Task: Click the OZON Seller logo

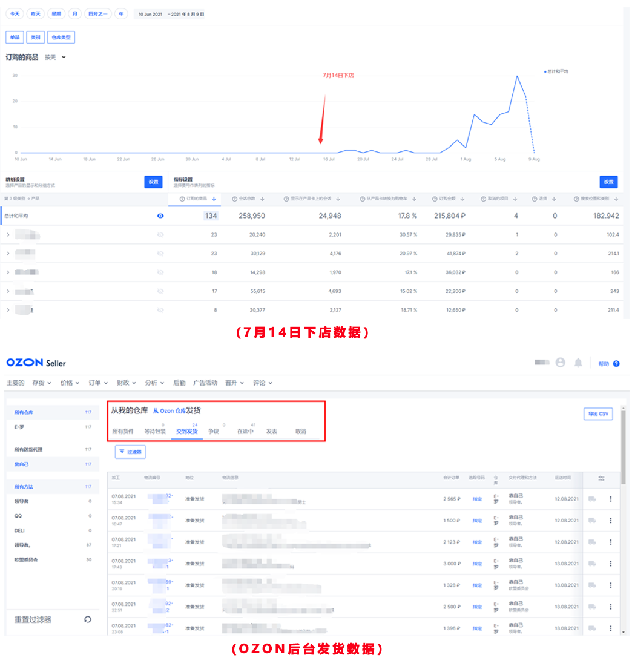Action: click(34, 362)
